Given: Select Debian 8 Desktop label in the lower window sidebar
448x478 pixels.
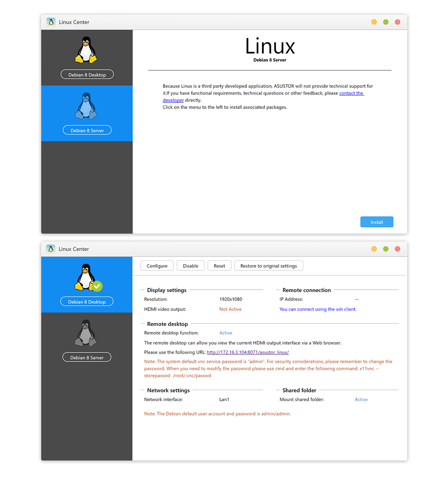Looking at the screenshot, I should pyautogui.click(x=87, y=301).
